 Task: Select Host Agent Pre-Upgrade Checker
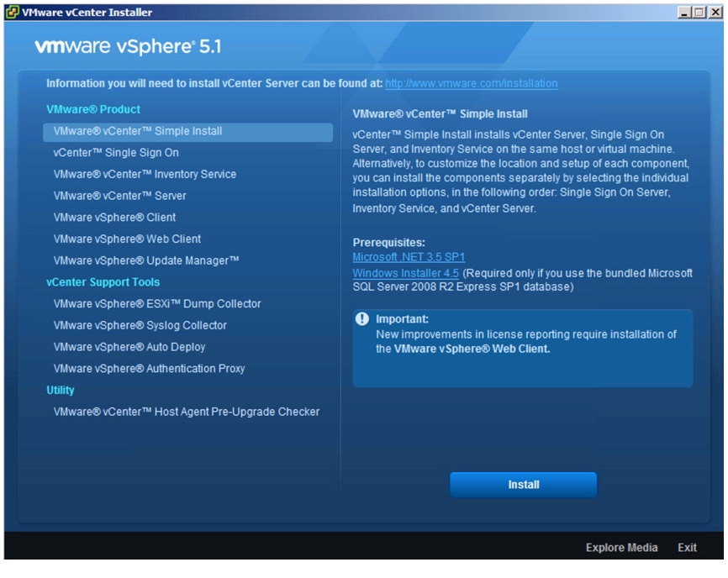(x=187, y=412)
